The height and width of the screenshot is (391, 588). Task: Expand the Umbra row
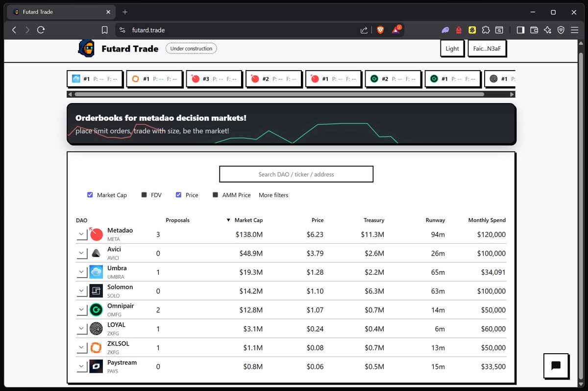click(82, 272)
